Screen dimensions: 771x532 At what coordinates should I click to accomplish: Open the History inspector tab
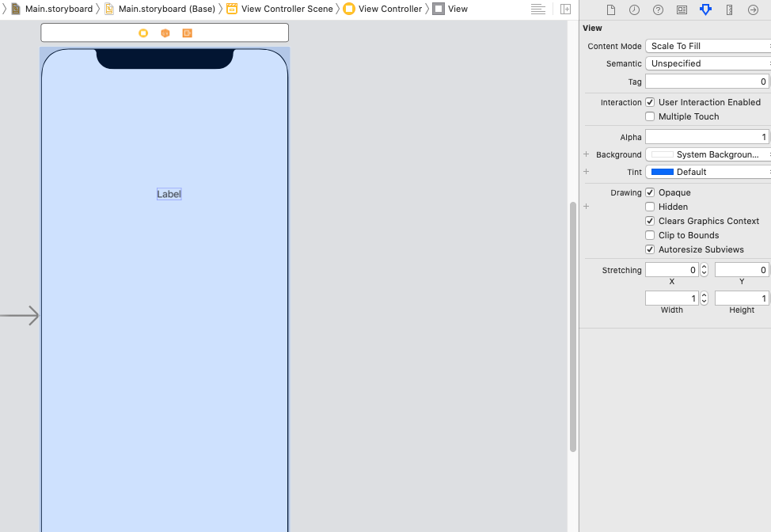pyautogui.click(x=634, y=9)
